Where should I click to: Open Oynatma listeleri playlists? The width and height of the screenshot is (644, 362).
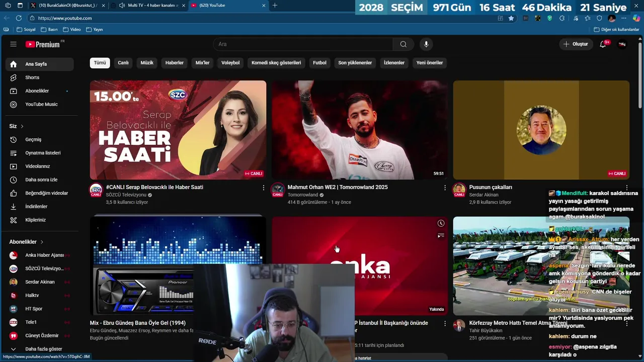point(39,153)
